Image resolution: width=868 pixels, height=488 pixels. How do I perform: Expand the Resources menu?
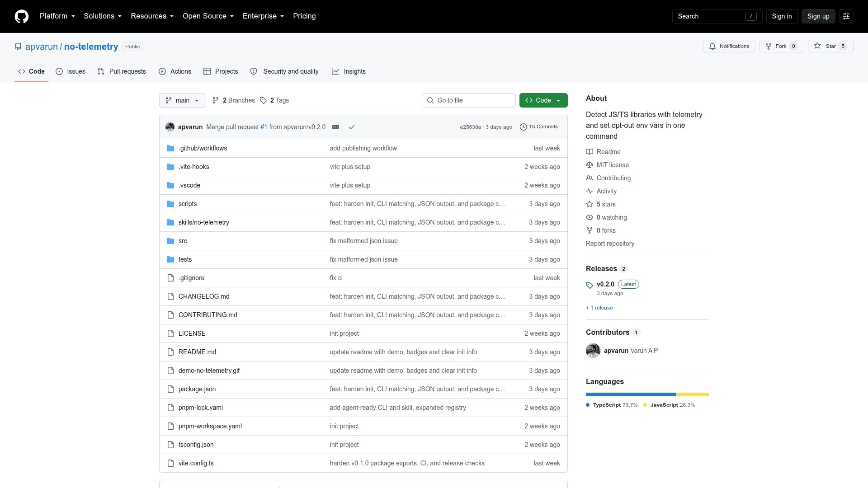tap(152, 16)
